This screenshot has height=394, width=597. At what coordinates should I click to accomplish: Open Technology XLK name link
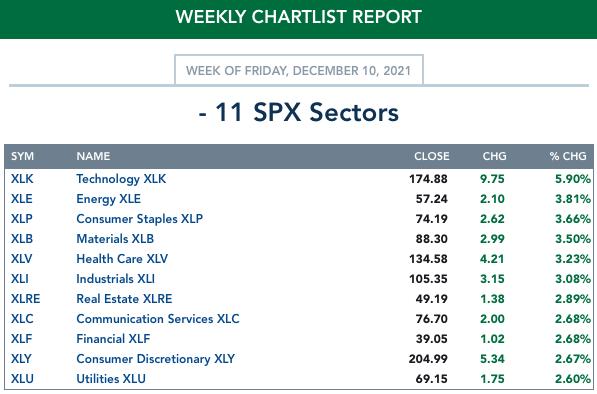[121, 179]
